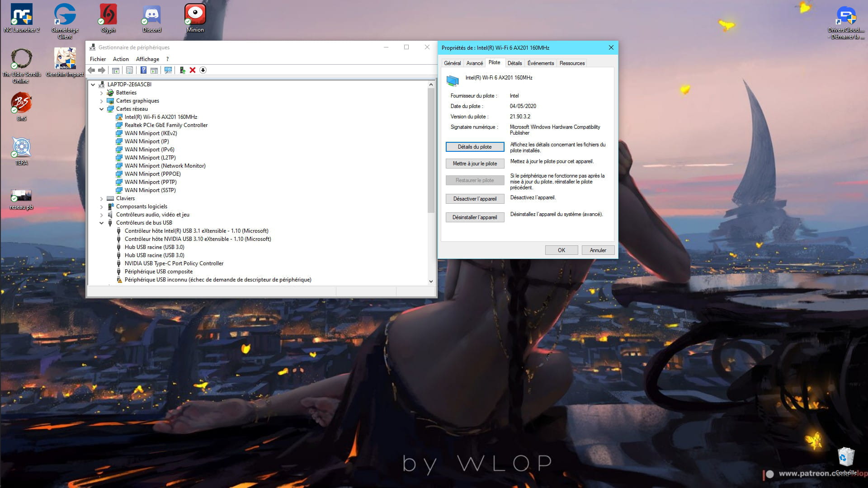Select WAN Miniport (IKEv2)
The height and width of the screenshot is (488, 868).
pyautogui.click(x=151, y=133)
